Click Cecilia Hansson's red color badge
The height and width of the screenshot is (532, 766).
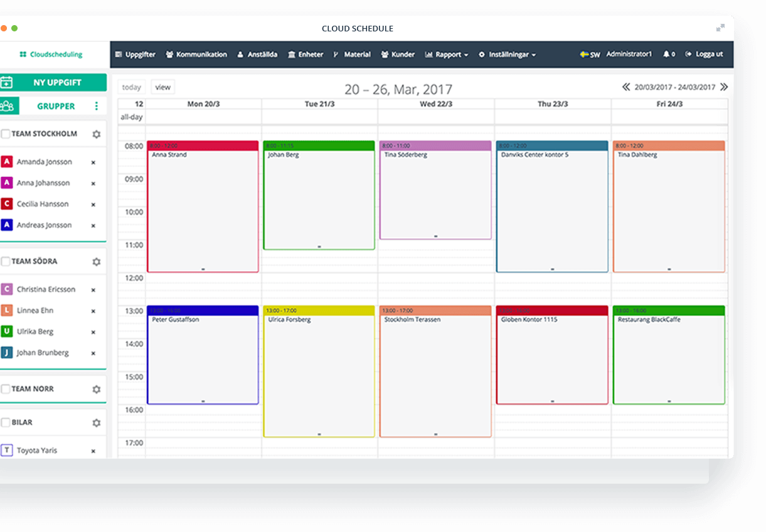[x=6, y=204]
